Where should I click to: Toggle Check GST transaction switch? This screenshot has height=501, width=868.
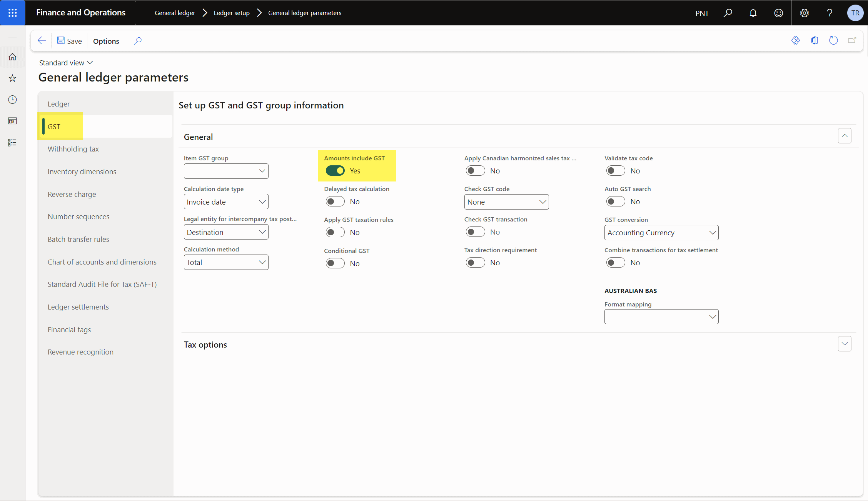(475, 232)
